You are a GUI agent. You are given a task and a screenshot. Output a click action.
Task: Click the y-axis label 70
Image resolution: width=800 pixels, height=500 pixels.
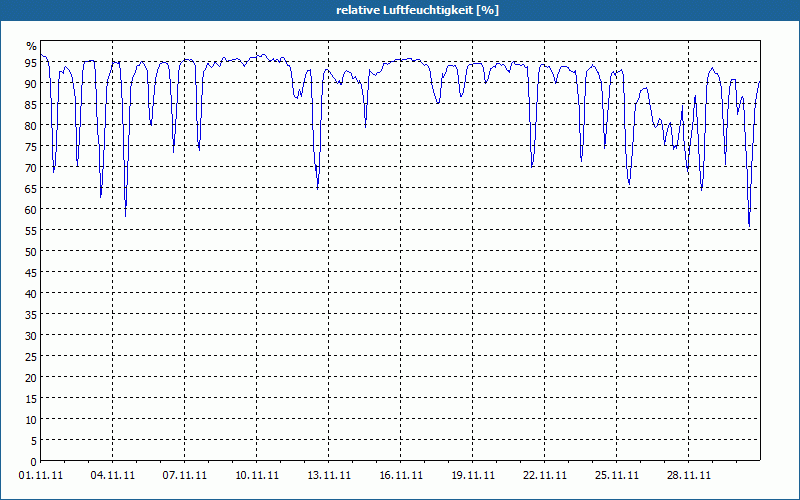click(31, 167)
